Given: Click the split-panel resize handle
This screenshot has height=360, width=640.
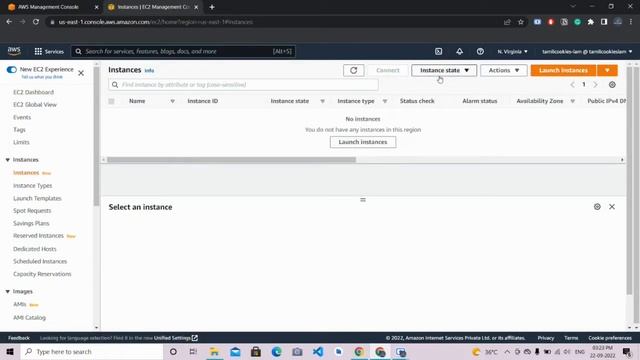Looking at the screenshot, I should (363, 200).
